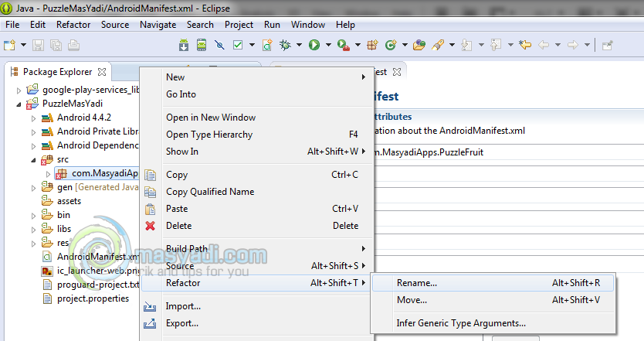Close the manifest editor tab
The height and width of the screenshot is (341, 644).
397,72
